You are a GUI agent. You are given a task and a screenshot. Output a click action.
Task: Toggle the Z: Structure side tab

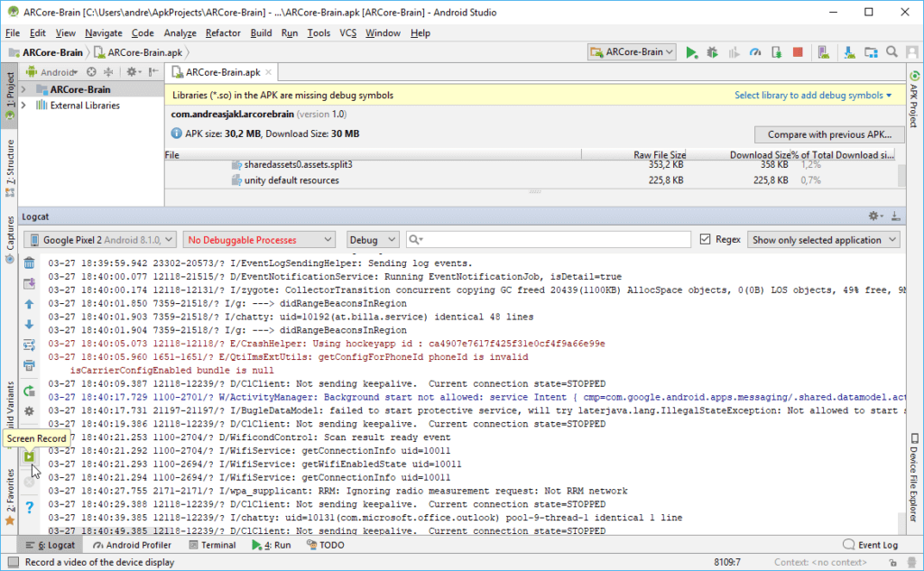[9, 168]
